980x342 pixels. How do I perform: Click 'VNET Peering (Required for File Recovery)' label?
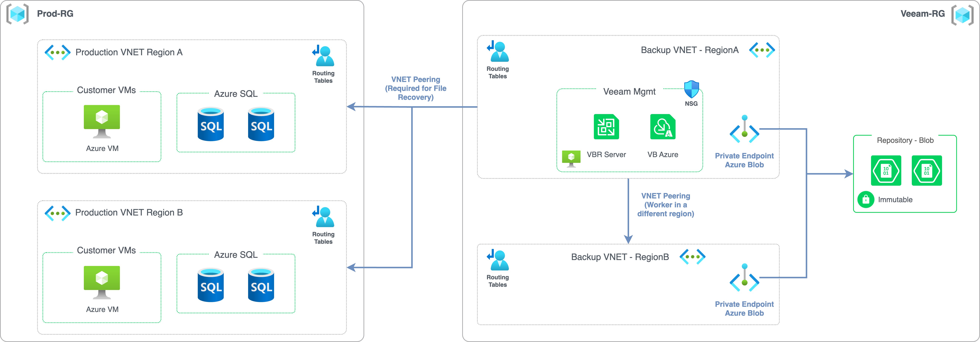[x=416, y=88]
